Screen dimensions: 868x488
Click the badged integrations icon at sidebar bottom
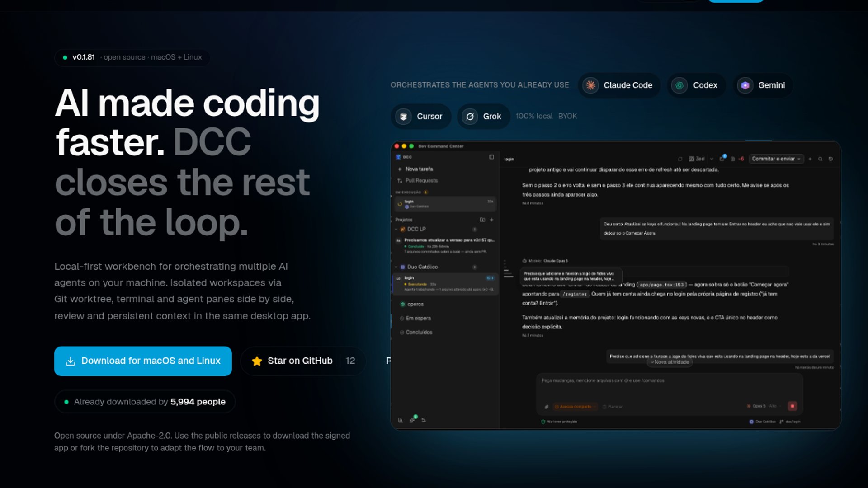413,419
